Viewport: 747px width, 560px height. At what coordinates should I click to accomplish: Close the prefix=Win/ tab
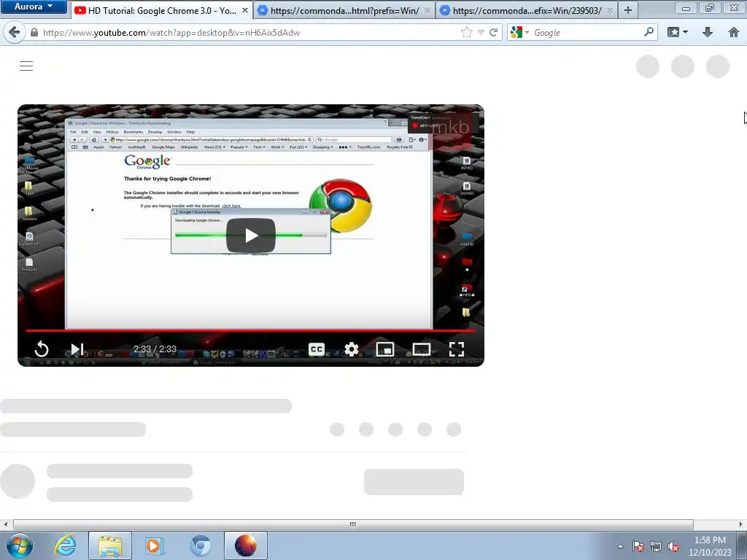[x=427, y=10]
